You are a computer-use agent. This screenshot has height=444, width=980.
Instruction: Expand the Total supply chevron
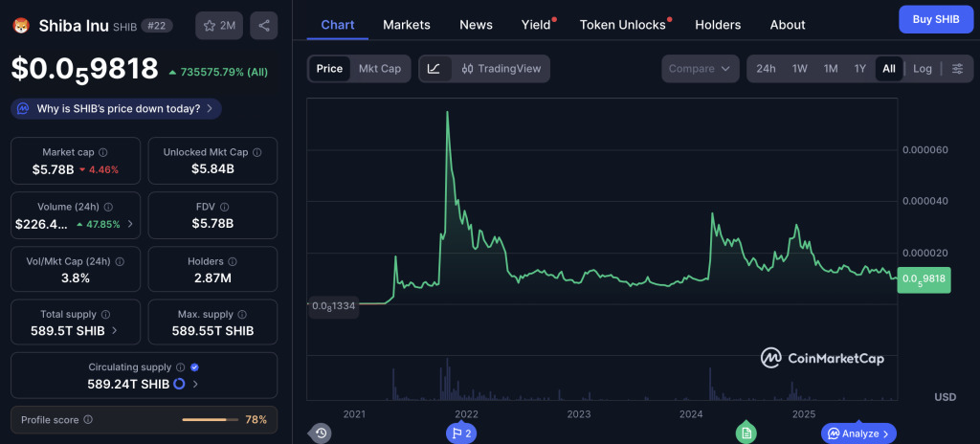click(x=115, y=331)
